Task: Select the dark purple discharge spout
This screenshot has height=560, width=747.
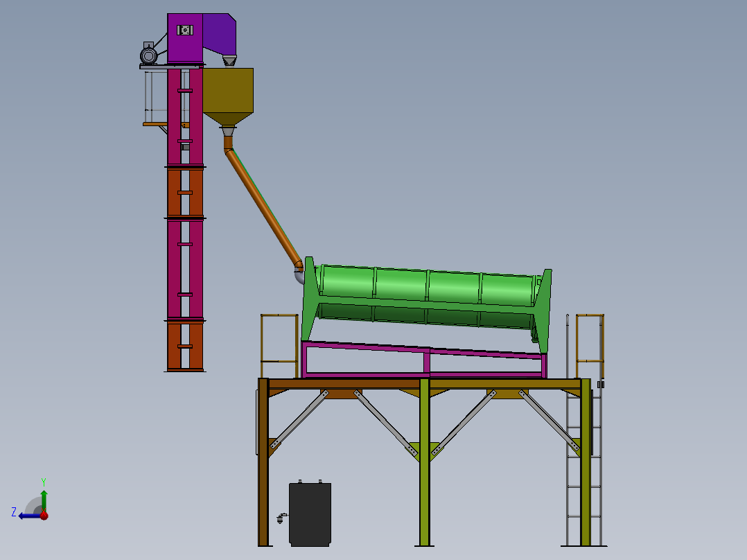Action: pos(220,33)
